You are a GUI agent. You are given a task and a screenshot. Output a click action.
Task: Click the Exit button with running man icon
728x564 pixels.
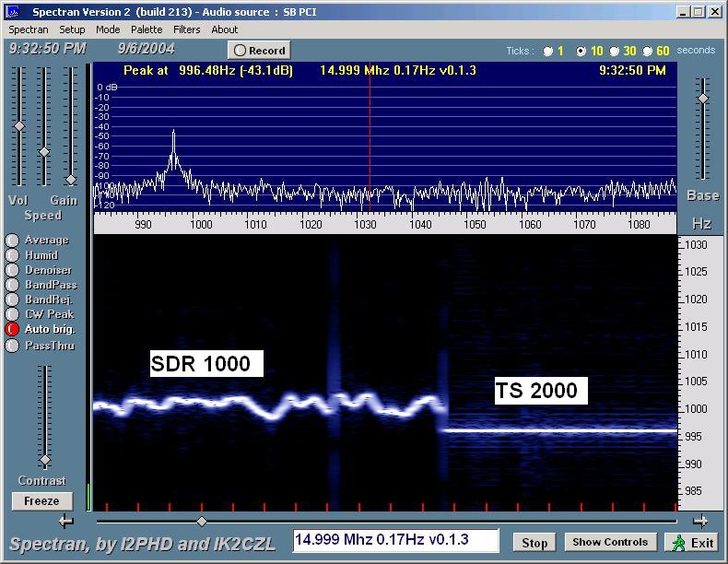(692, 542)
